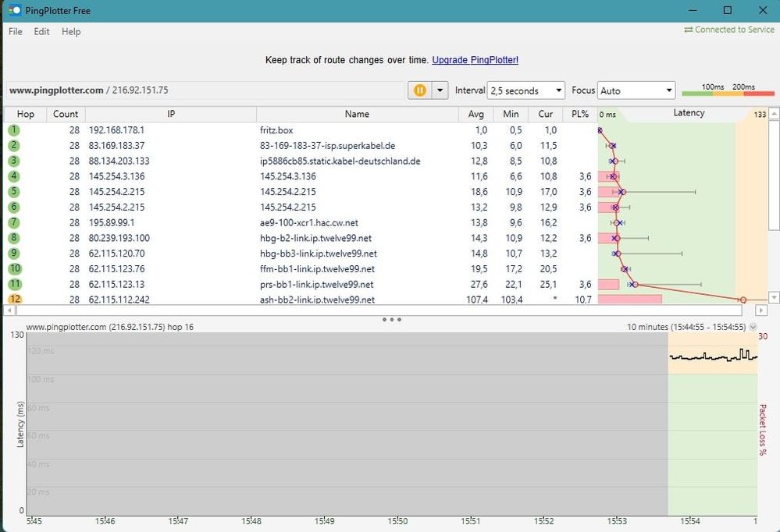
Task: Click the horizontal scroll right arrow
Action: [760, 310]
